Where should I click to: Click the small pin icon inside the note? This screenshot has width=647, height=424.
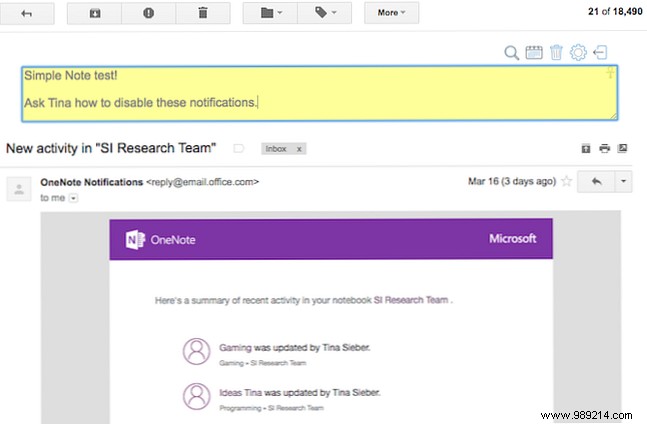610,73
